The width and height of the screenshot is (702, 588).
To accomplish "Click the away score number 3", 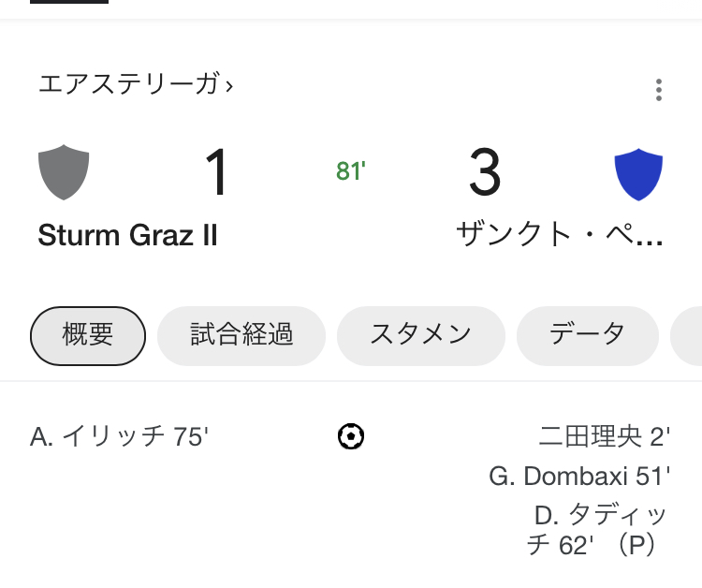I will coord(485,172).
